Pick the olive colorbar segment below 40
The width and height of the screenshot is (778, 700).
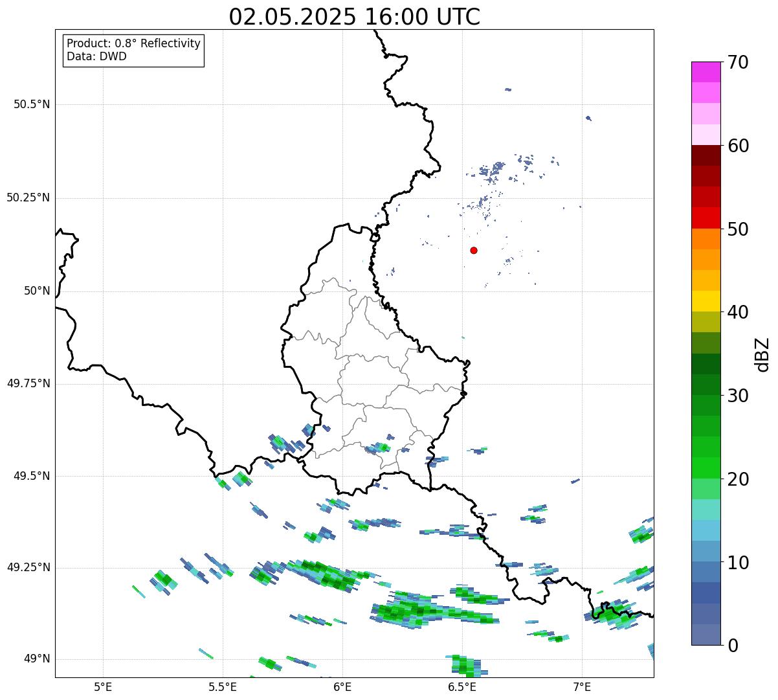[706, 322]
